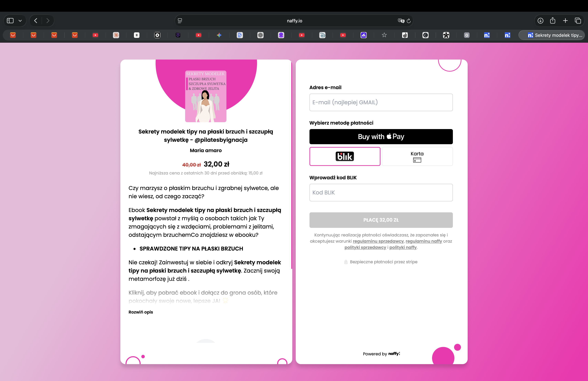Switch to the Claude starburst tab
This screenshot has width=588, height=381.
pyautogui.click(x=116, y=35)
